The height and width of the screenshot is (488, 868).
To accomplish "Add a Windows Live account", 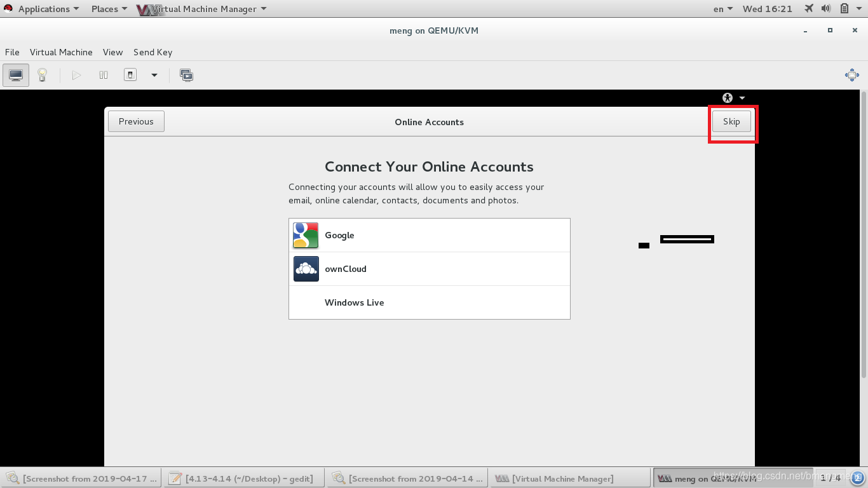I will pos(430,302).
